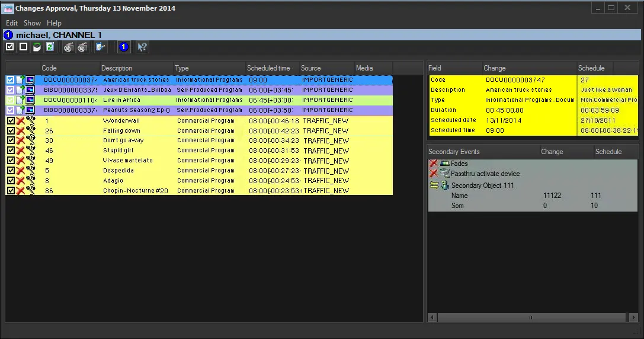Select the Secondary Object 111 tree item

click(x=482, y=186)
